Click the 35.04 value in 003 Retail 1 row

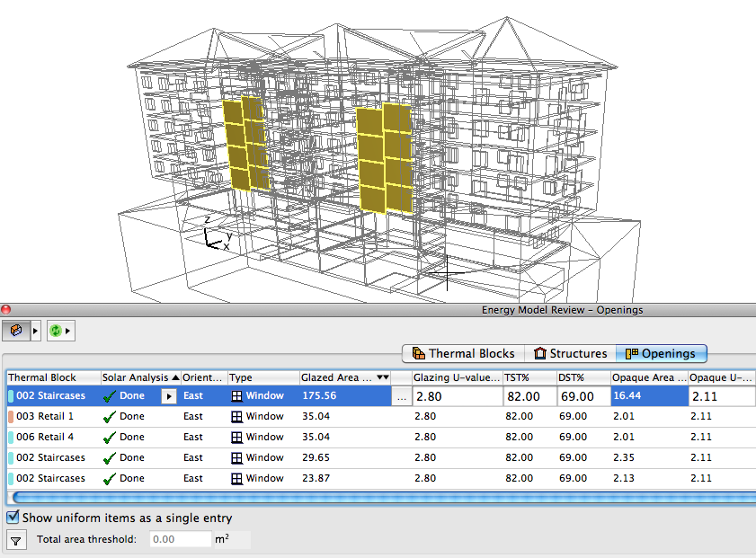pyautogui.click(x=316, y=416)
